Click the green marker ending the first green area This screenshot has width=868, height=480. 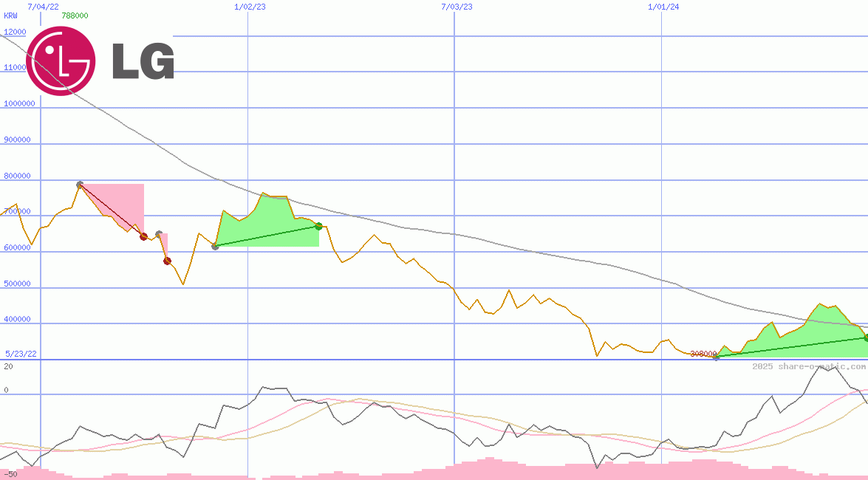[x=319, y=226]
